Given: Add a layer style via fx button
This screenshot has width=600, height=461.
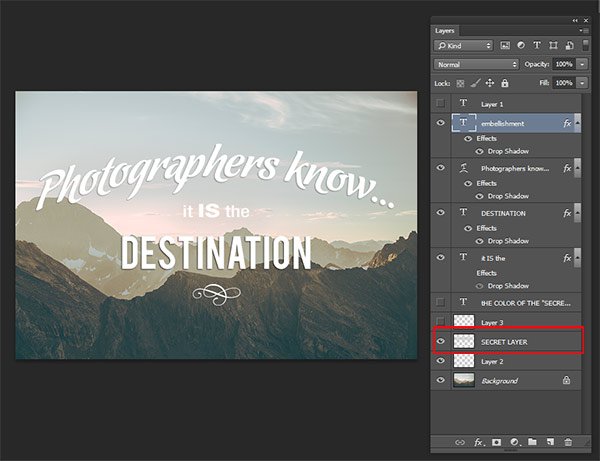Looking at the screenshot, I should pos(479,441).
